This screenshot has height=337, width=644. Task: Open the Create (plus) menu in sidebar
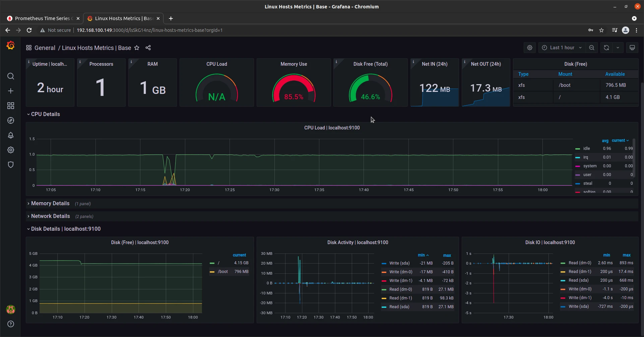[x=11, y=91]
